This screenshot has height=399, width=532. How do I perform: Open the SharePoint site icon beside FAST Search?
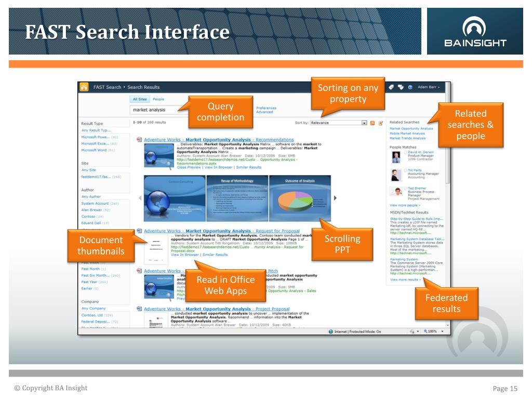tap(84, 87)
